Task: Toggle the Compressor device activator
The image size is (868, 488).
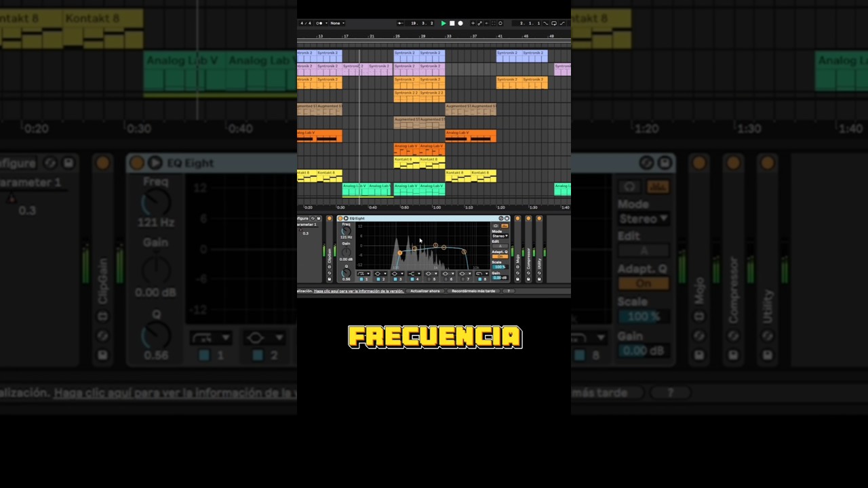Action: (528, 218)
